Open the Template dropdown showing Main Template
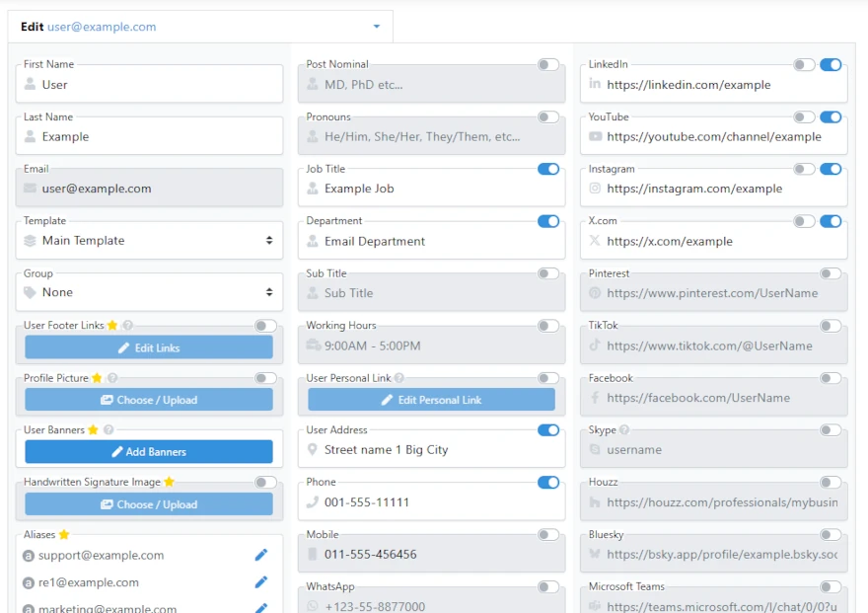The height and width of the screenshot is (613, 868). click(x=149, y=241)
